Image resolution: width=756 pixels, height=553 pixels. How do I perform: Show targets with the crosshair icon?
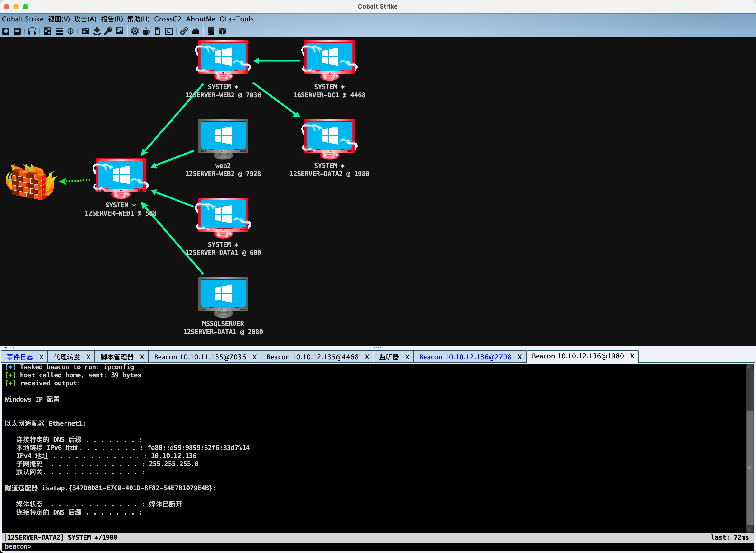(x=70, y=31)
